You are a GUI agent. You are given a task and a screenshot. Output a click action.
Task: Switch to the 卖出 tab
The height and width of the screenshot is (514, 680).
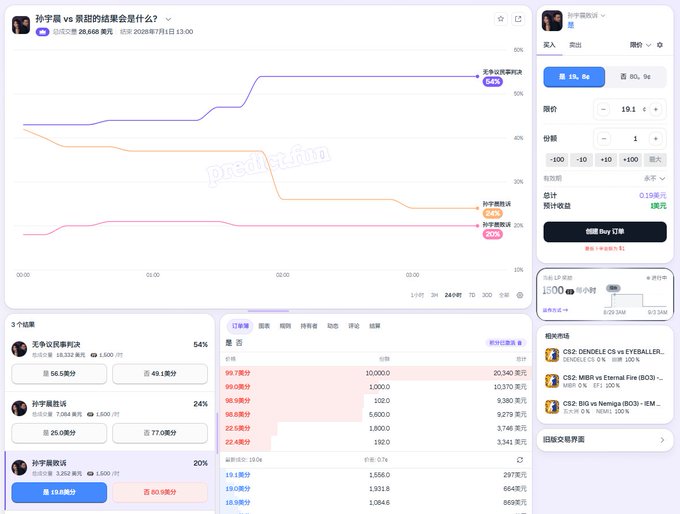coord(575,45)
